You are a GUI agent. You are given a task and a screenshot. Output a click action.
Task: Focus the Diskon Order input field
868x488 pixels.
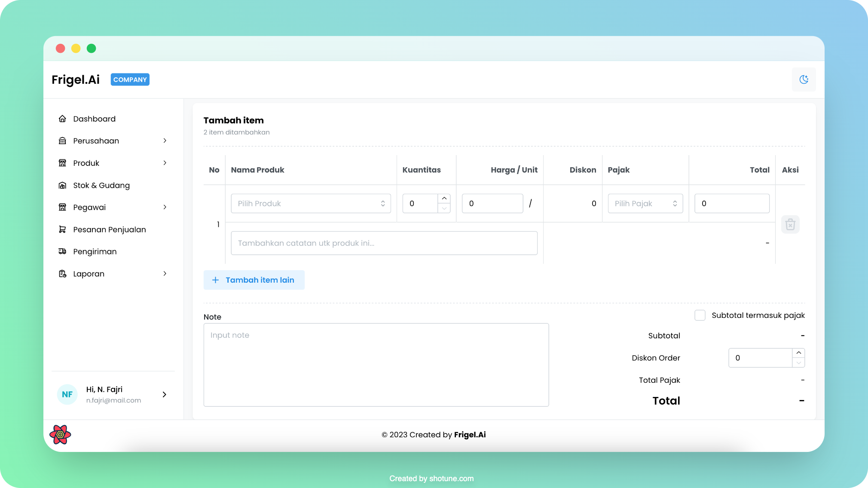pyautogui.click(x=760, y=358)
